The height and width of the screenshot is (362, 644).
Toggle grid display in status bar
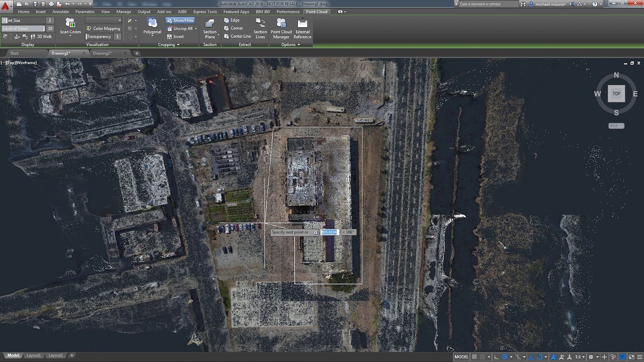point(475,357)
